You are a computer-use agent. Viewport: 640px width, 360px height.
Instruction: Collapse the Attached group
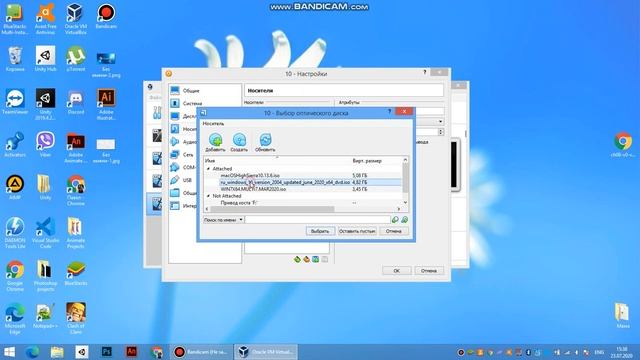pyautogui.click(x=208, y=169)
